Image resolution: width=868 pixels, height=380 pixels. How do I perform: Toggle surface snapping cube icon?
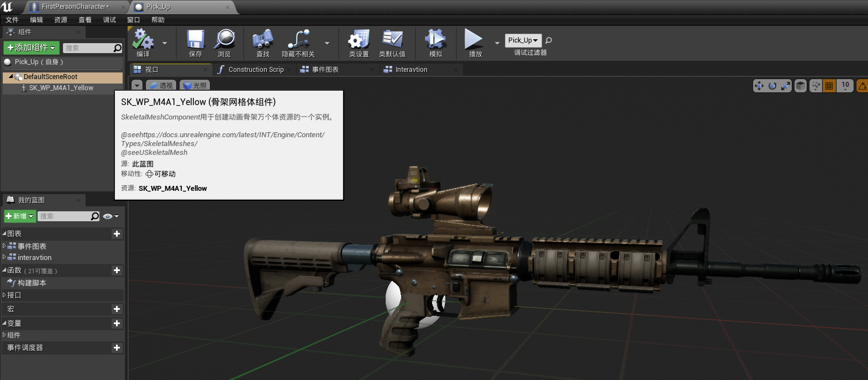[x=801, y=86]
